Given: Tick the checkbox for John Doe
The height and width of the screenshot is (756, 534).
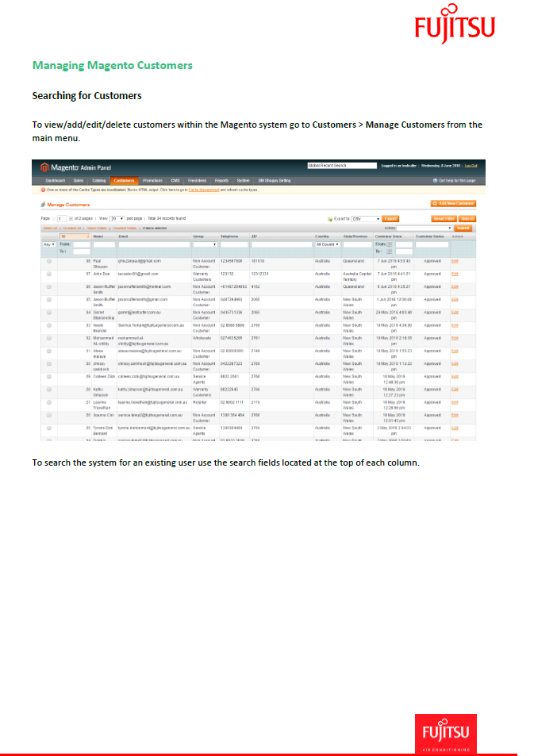Looking at the screenshot, I should [49, 274].
